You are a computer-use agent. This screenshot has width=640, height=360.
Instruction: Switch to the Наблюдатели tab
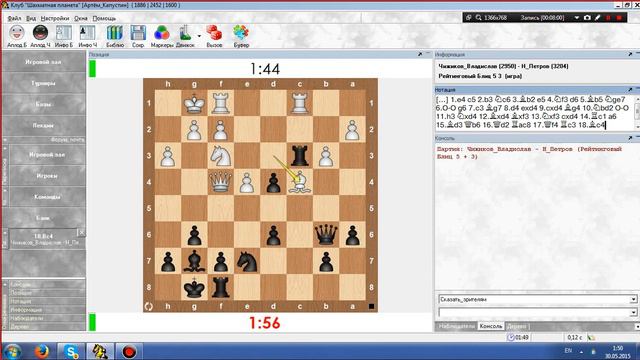point(457,326)
